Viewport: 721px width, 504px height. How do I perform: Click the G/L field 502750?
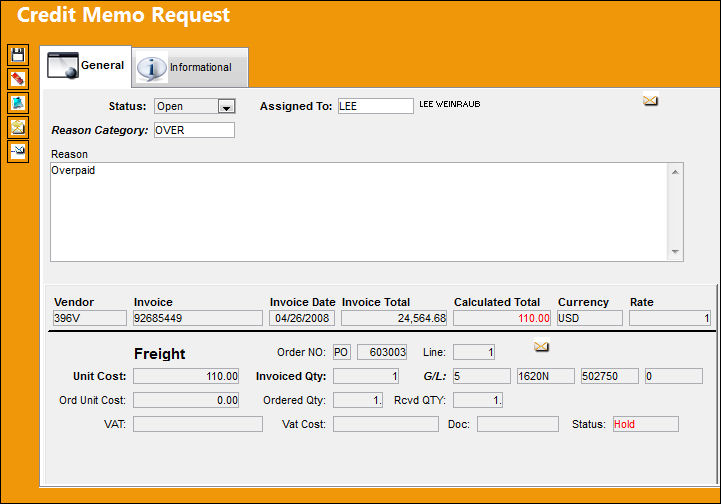pos(610,376)
